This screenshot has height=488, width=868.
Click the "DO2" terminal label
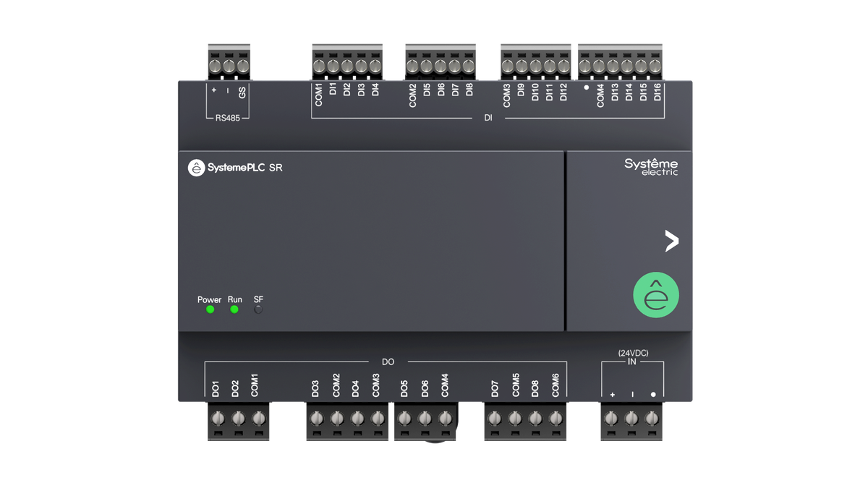point(235,388)
